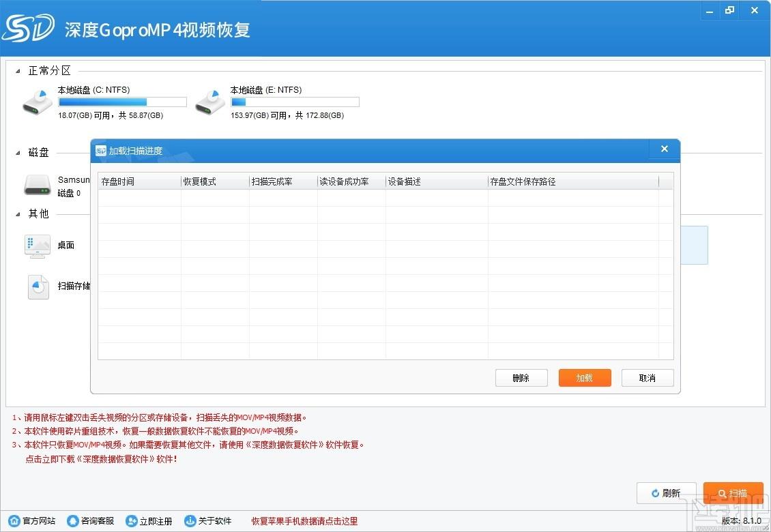Sort by 设备描述 column header
This screenshot has width=771, height=532.
pyautogui.click(x=437, y=181)
